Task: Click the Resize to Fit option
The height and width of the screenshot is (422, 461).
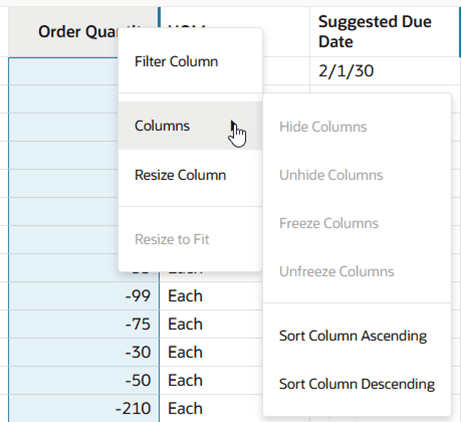Action: coord(190,239)
